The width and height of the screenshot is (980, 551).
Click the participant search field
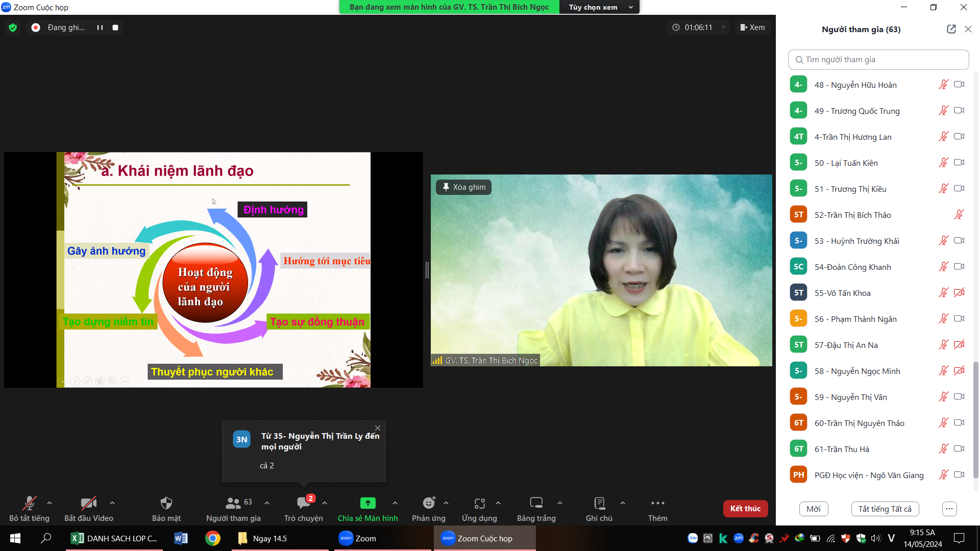878,60
